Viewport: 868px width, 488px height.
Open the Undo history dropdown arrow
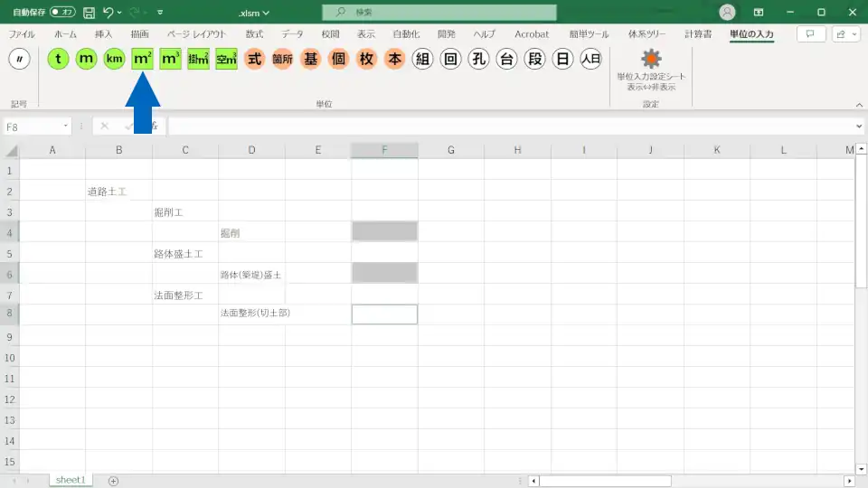pos(119,13)
